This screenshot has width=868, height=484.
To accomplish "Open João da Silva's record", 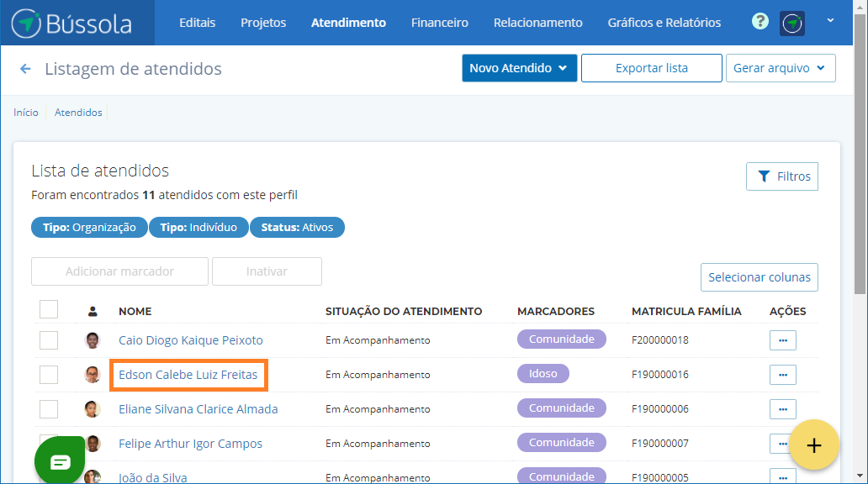I will [x=153, y=477].
